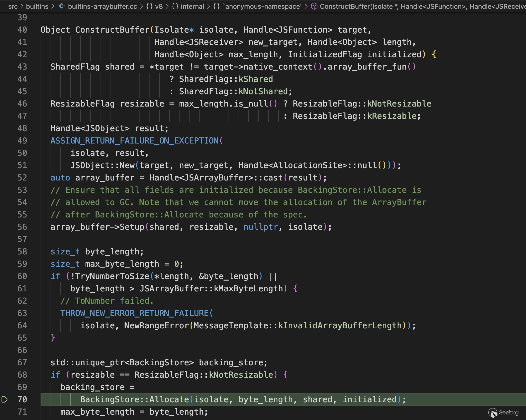Select line number 56 in gutter
526x420 pixels.
point(22,227)
